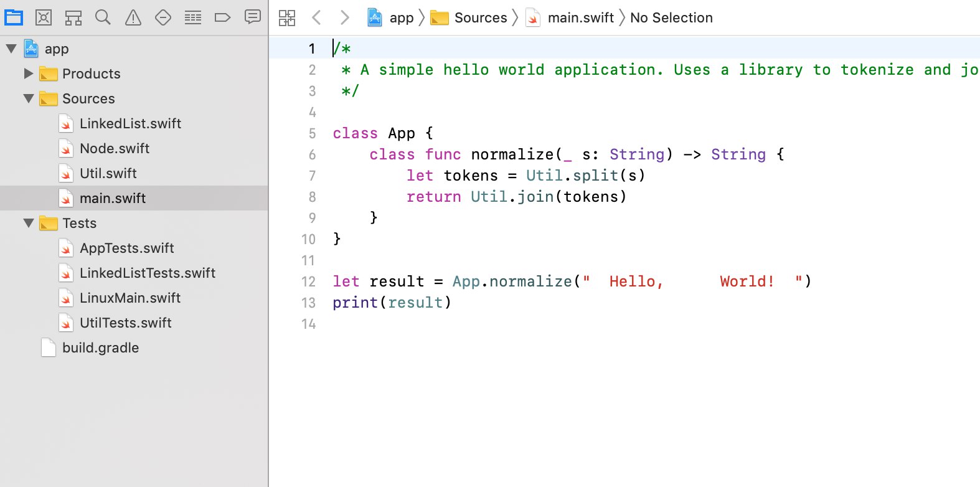Click the LinkedList.swift file icon

point(66,124)
